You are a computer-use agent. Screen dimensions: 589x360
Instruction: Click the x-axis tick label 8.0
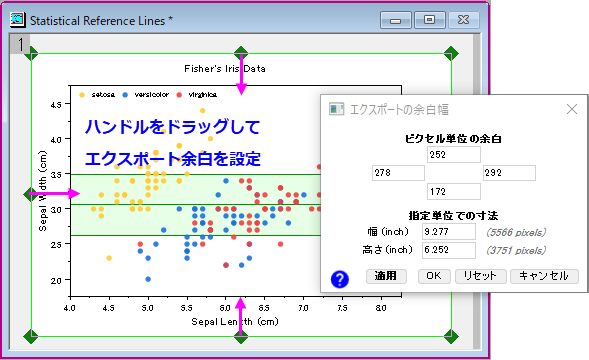pyautogui.click(x=381, y=308)
